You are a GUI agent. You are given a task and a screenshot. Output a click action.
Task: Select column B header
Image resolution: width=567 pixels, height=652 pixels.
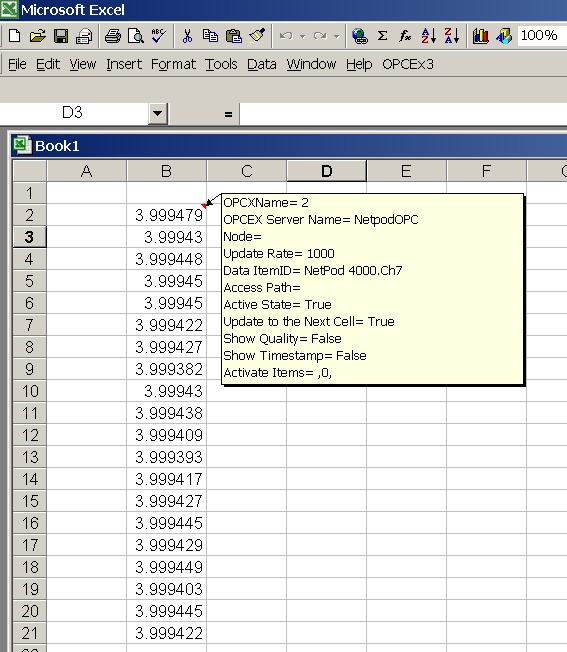tap(166, 171)
